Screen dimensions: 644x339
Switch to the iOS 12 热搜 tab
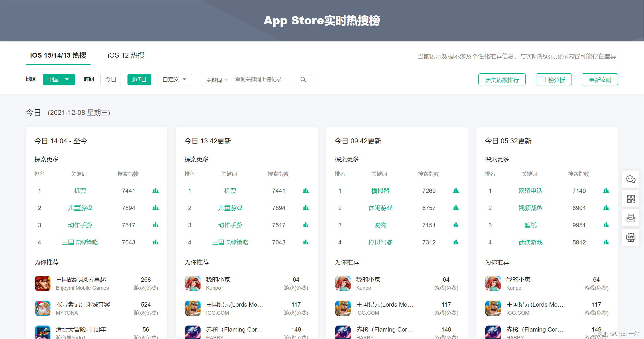pyautogui.click(x=126, y=55)
